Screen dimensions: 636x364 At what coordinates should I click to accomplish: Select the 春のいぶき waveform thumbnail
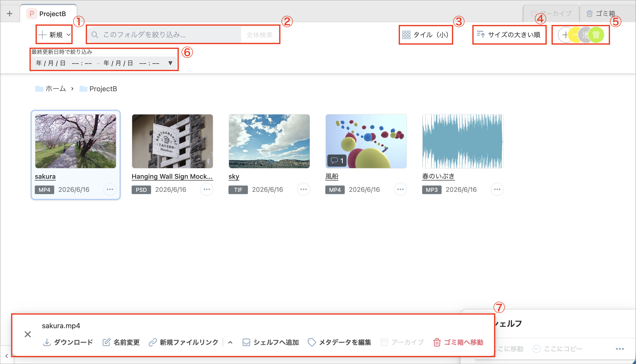tap(463, 141)
